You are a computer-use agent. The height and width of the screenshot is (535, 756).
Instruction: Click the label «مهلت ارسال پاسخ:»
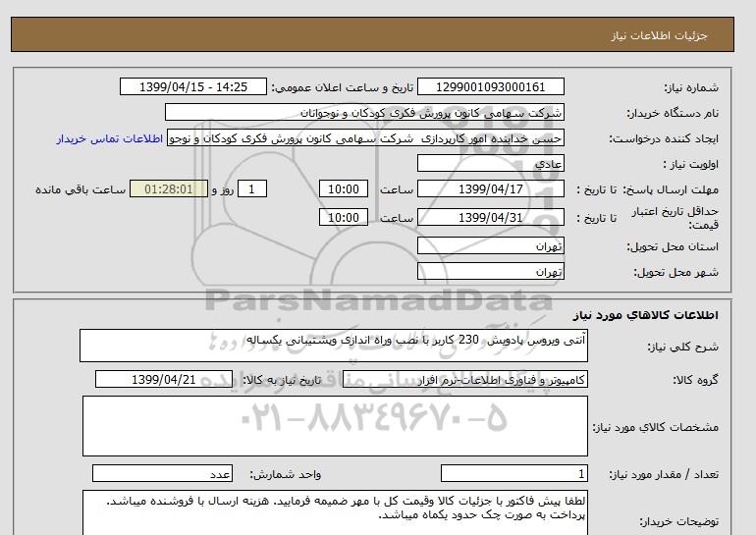[671, 189]
